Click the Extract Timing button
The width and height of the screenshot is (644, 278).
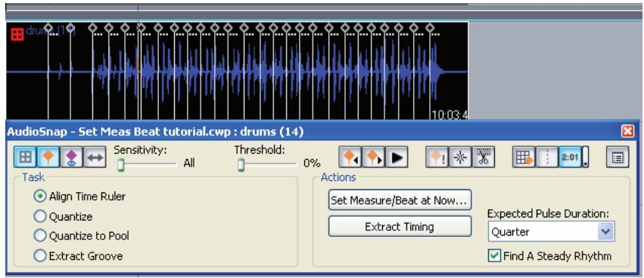click(400, 226)
